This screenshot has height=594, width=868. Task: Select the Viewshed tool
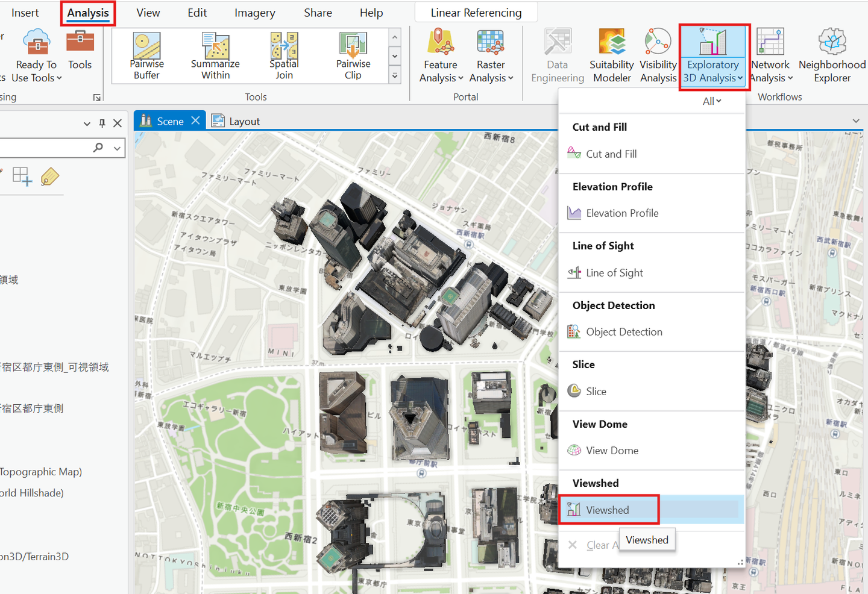click(652, 510)
